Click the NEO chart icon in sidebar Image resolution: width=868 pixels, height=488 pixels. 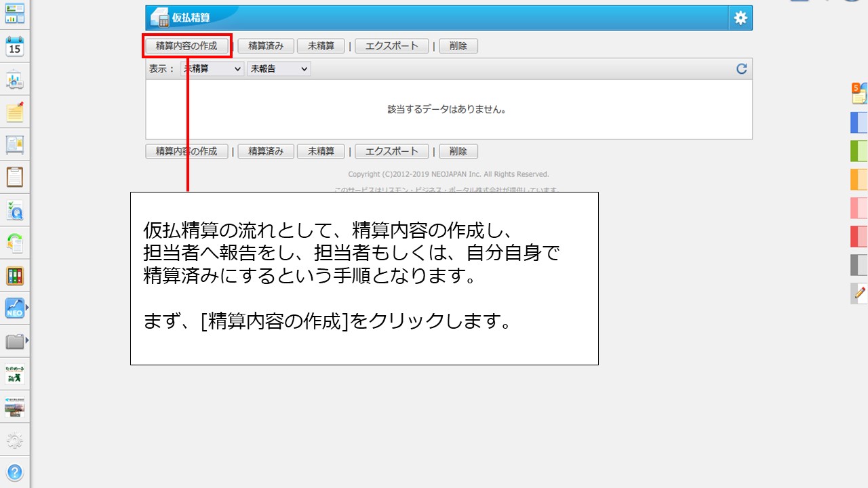[x=15, y=308]
